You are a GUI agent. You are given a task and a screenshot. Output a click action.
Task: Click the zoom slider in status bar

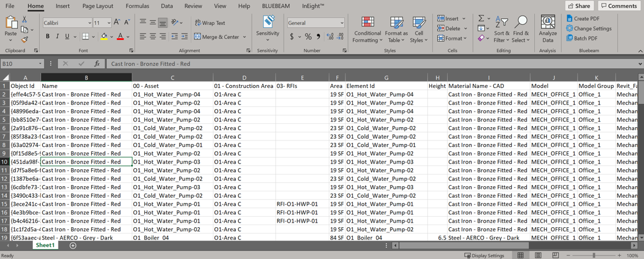pos(594,255)
